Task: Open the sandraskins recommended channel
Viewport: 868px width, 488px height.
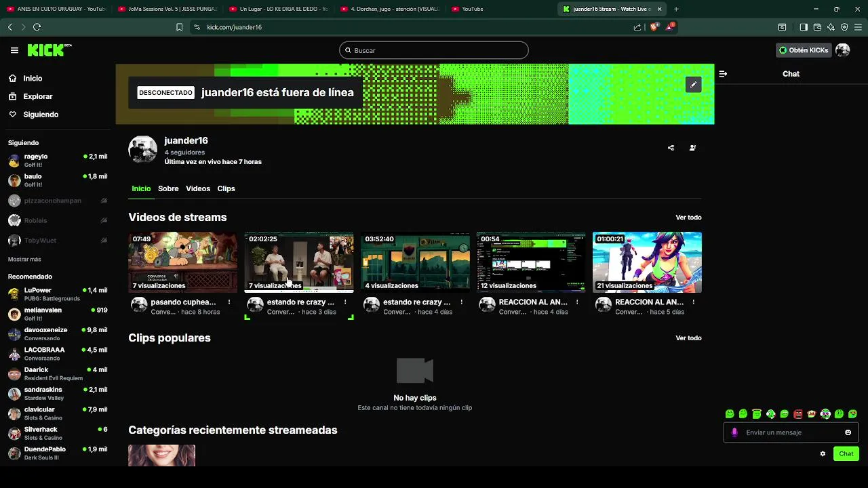Action: pyautogui.click(x=58, y=394)
